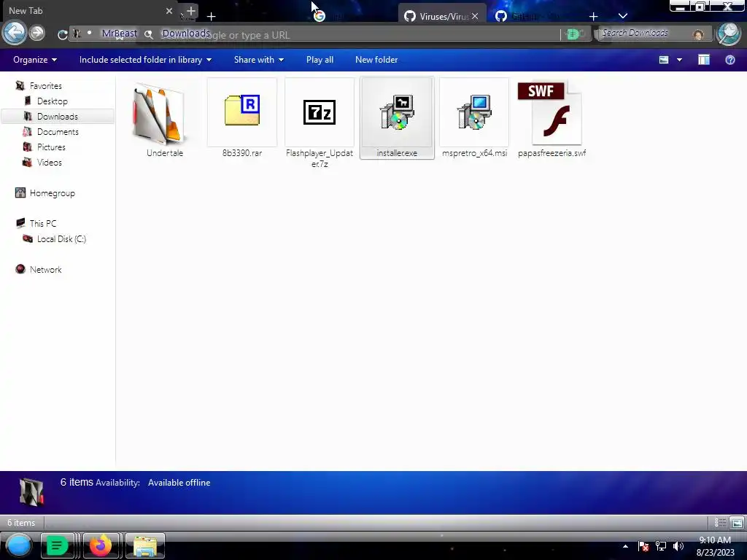Switch to the Google favicon tab
The height and width of the screenshot is (560, 747).
(320, 16)
